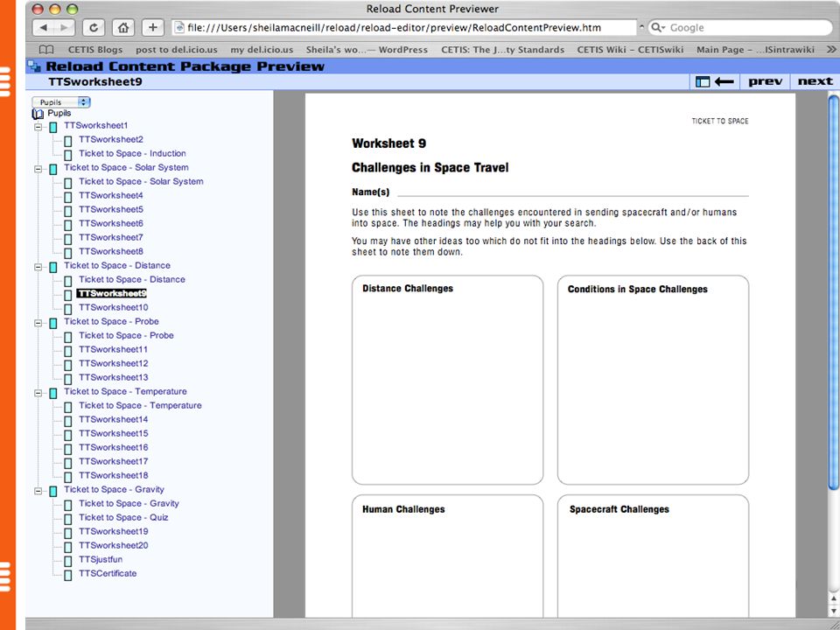This screenshot has width=840, height=630.
Task: Open the bookmarks book icon
Action: 46,50
